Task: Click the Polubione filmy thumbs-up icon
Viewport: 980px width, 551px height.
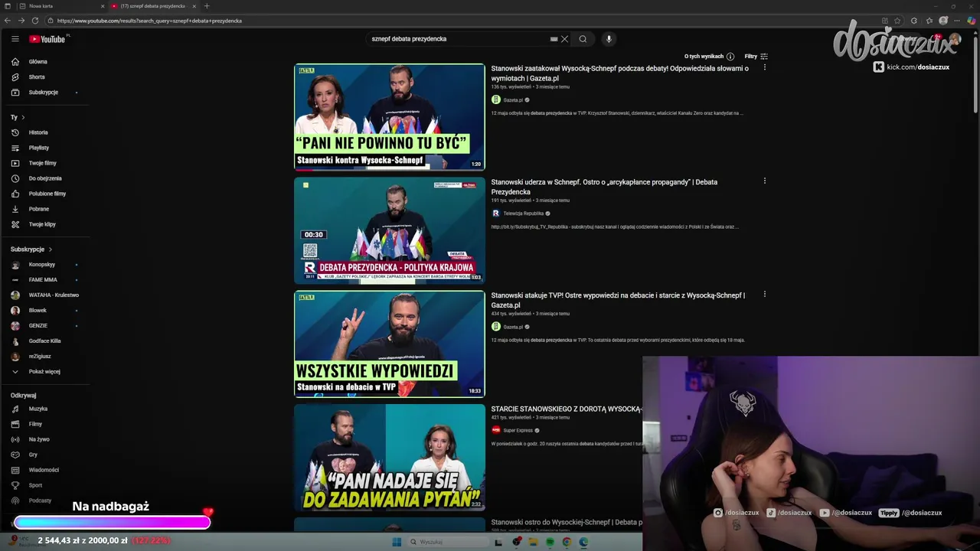Action: pos(15,194)
